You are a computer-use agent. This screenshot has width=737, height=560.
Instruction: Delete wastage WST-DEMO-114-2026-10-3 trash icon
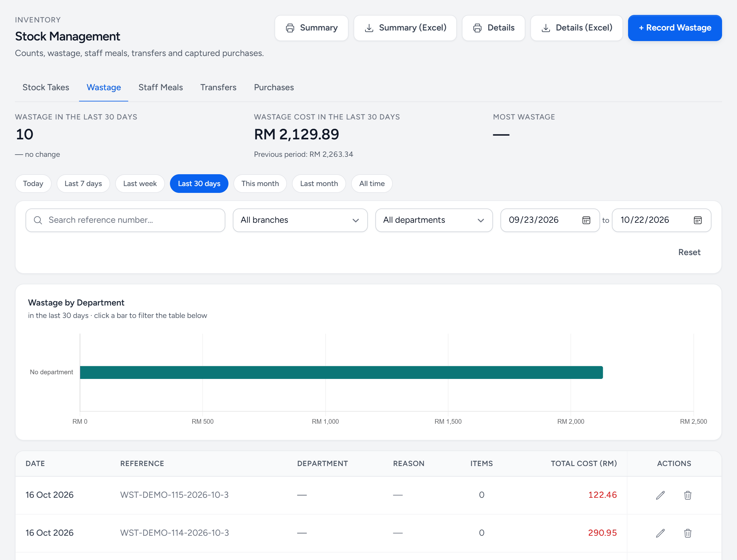pos(688,533)
